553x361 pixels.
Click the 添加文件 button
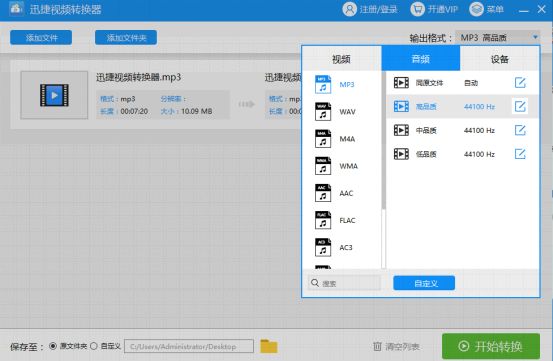pyautogui.click(x=41, y=38)
